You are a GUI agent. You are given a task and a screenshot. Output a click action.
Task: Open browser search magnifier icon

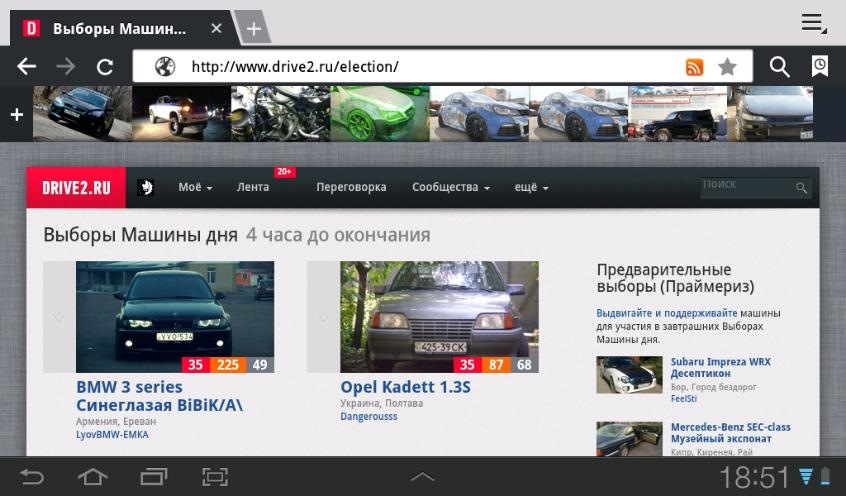(780, 67)
